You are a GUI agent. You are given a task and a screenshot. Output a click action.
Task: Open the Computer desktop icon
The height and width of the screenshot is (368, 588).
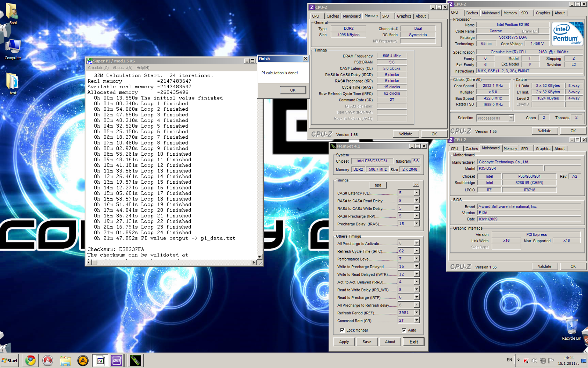pos(13,50)
